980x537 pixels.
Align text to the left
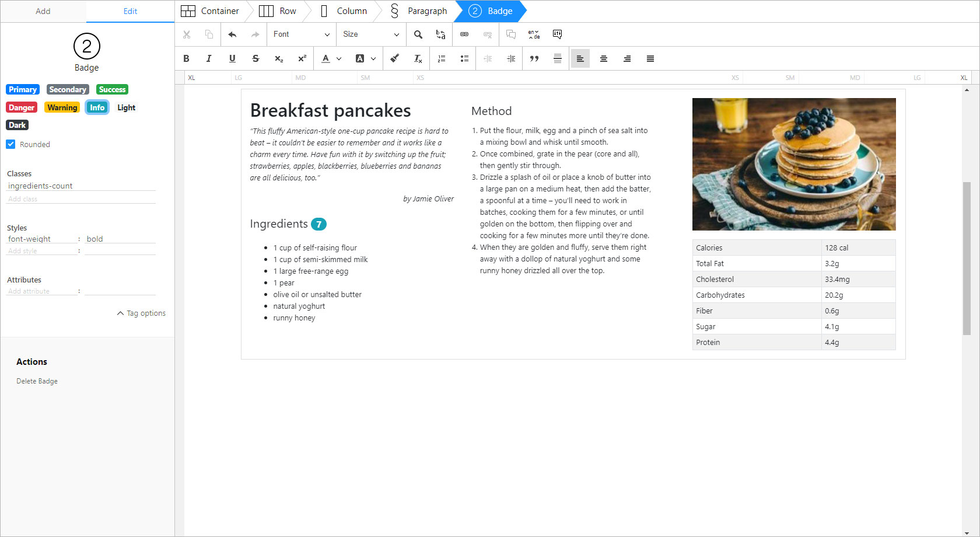[x=580, y=58]
